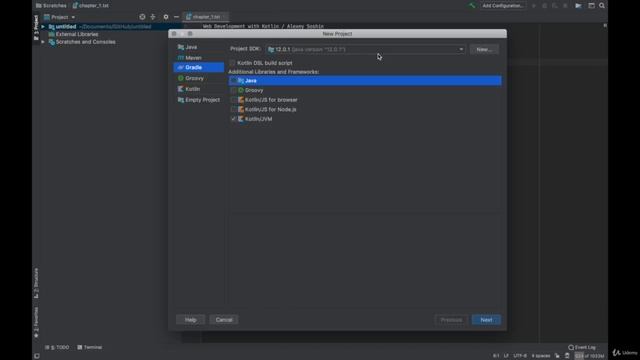Click the Kotlin/JVM framework row
Viewport: 640px width, 360px height.
click(x=365, y=119)
